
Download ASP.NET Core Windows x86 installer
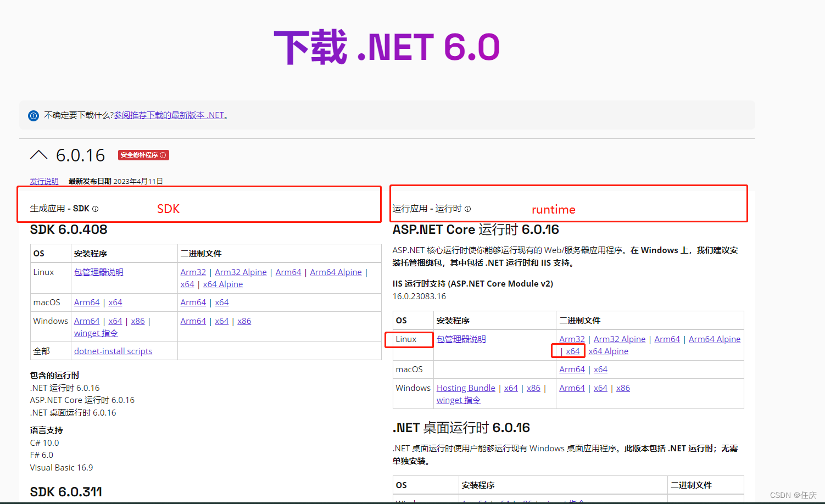[533, 388]
